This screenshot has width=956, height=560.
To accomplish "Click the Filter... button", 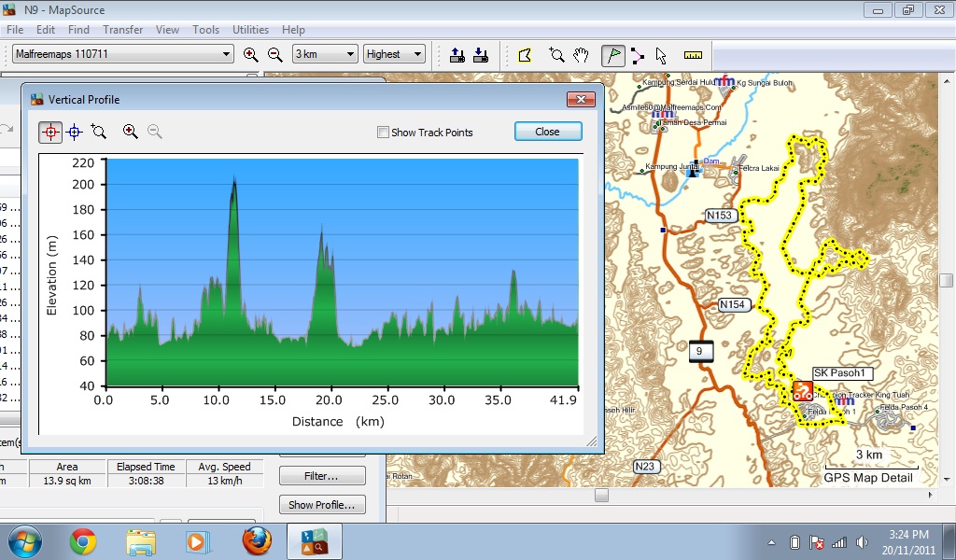I will click(x=322, y=476).
